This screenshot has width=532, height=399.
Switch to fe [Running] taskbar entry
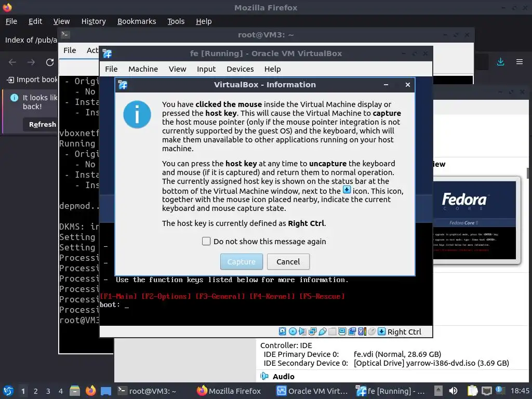point(391,391)
